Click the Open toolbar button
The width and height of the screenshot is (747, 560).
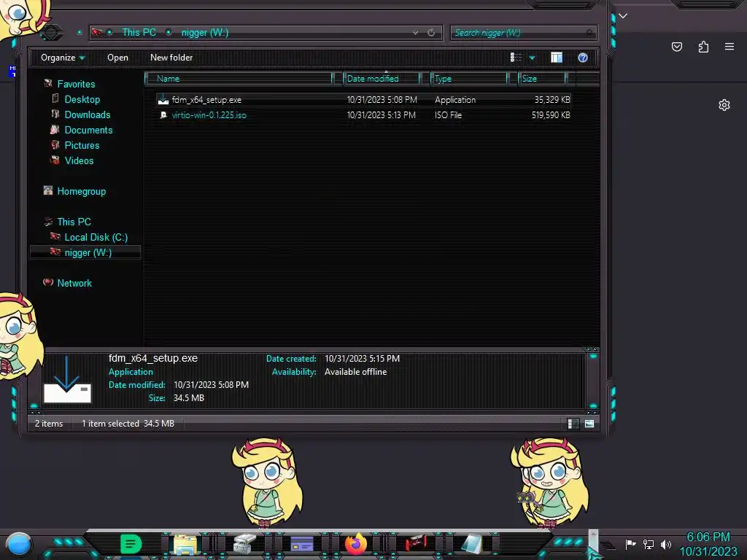117,58
